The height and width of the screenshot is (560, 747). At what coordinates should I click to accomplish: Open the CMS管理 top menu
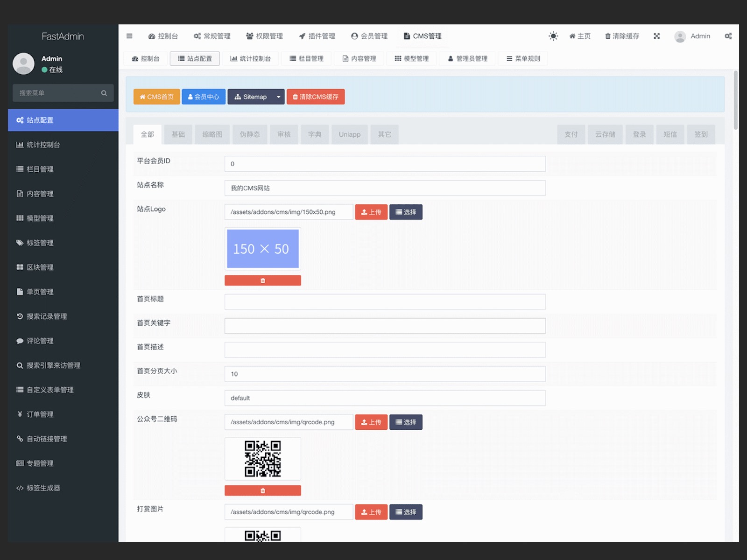point(423,36)
